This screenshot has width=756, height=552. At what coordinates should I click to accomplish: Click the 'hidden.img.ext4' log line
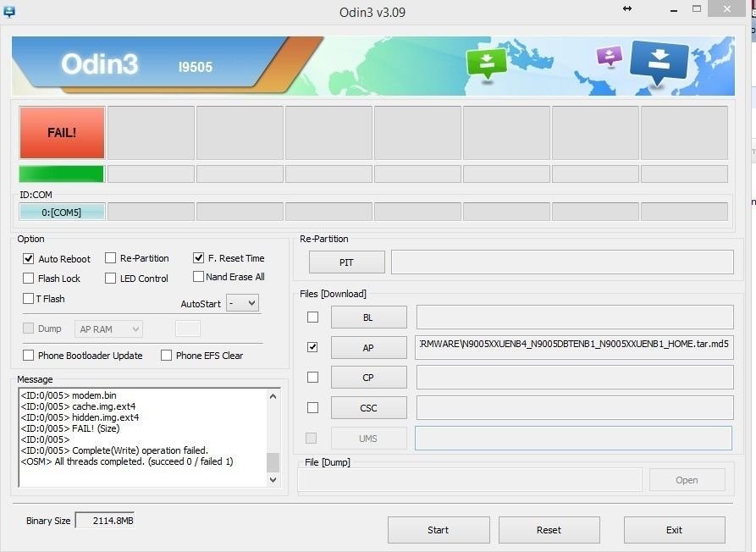click(x=80, y=417)
